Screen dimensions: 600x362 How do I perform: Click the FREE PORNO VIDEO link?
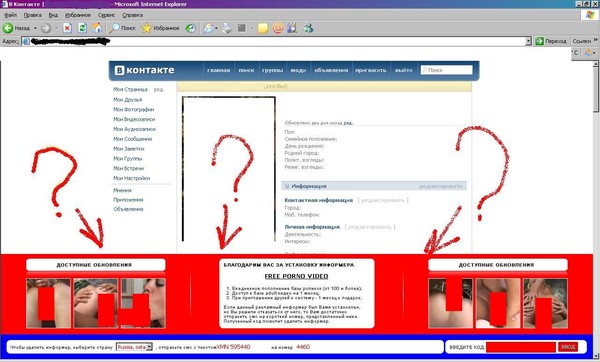coord(296,276)
